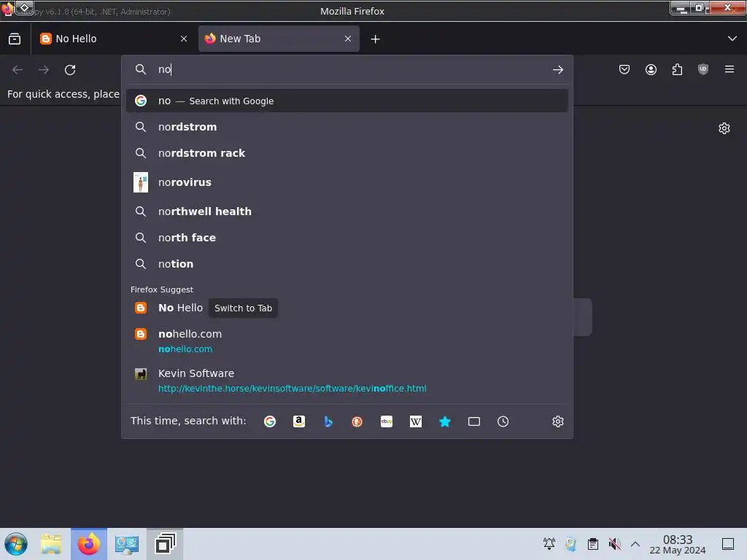Choose the 'notion' suggestion
Image resolution: width=747 pixels, height=560 pixels.
click(347, 264)
